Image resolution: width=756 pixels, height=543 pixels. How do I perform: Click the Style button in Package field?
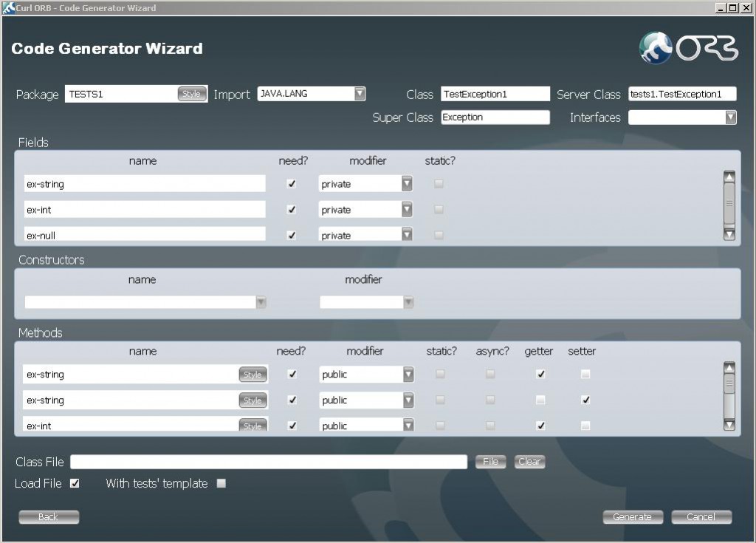tap(192, 94)
